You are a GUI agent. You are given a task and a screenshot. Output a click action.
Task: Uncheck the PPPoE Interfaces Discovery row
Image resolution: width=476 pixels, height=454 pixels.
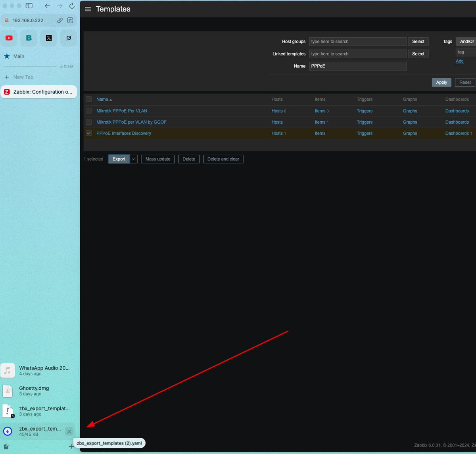[88, 133]
